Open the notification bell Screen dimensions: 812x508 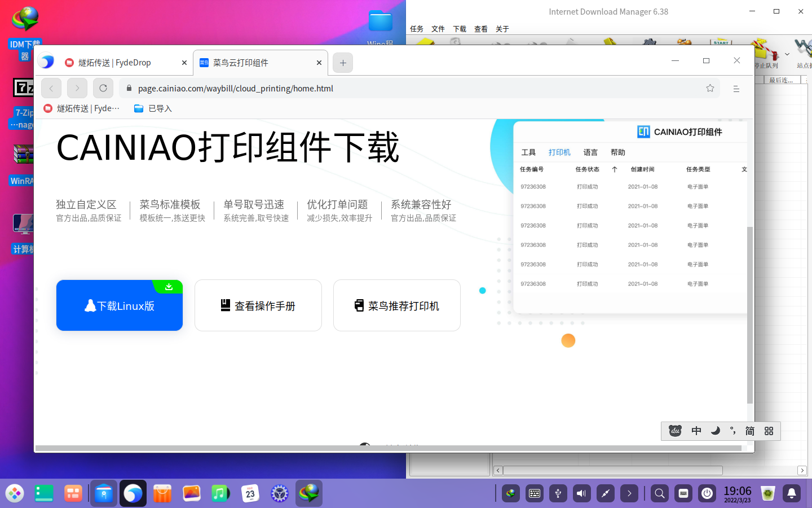tap(792, 493)
